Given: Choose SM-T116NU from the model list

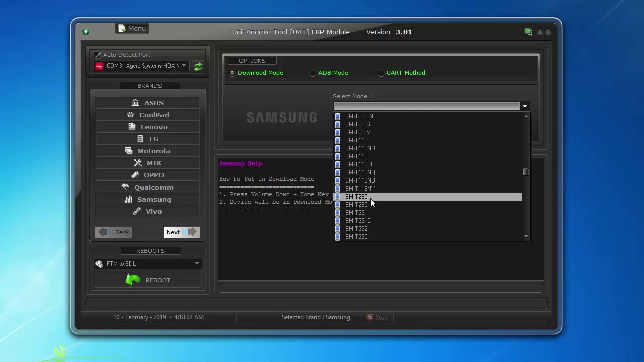Looking at the screenshot, I should tap(427, 180).
